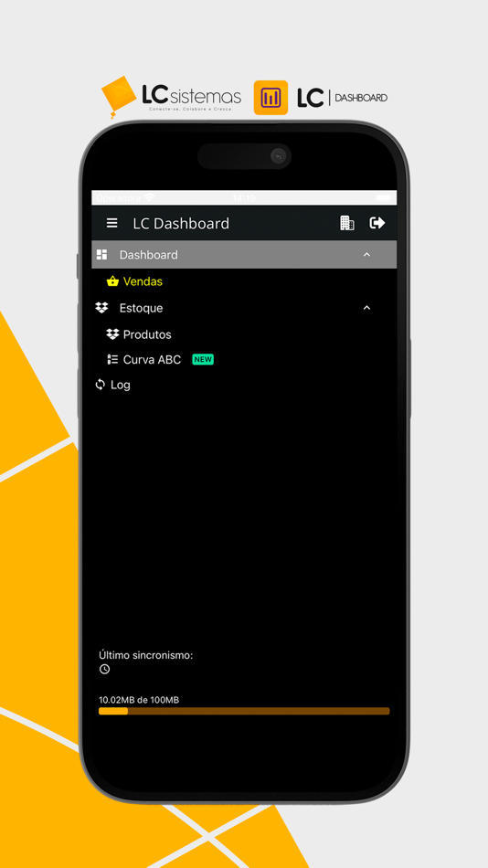Select the Dashboard menu item
This screenshot has height=868, width=488.
point(244,255)
